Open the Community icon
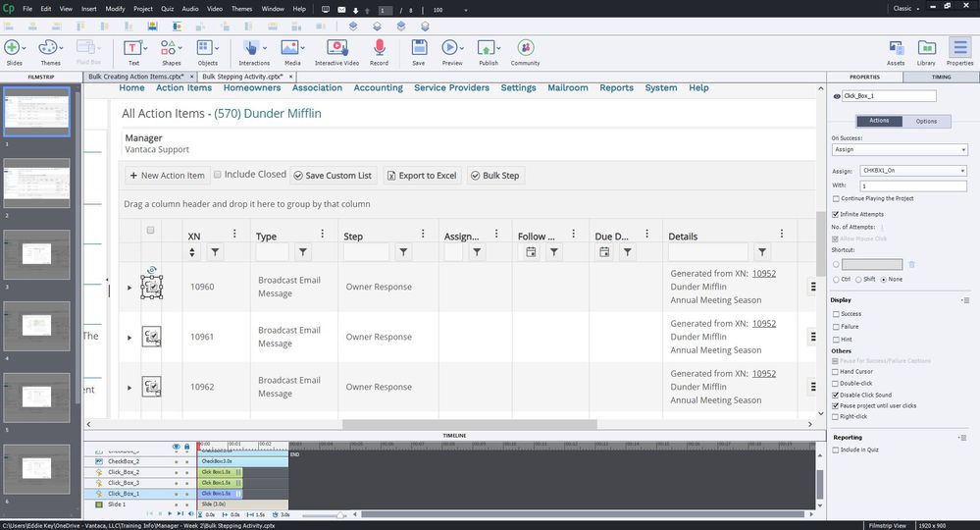 [x=526, y=47]
